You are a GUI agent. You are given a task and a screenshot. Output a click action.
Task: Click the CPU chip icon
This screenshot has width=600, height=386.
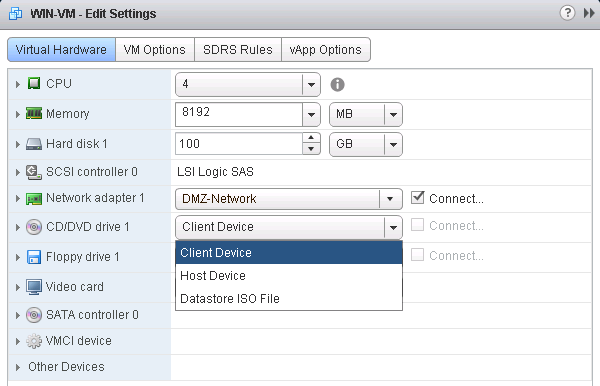(34, 83)
